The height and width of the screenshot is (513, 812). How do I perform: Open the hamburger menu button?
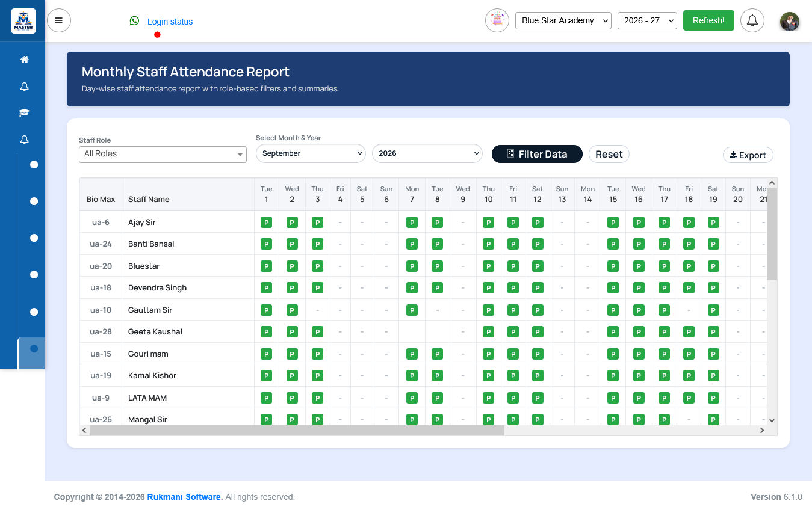coord(59,20)
